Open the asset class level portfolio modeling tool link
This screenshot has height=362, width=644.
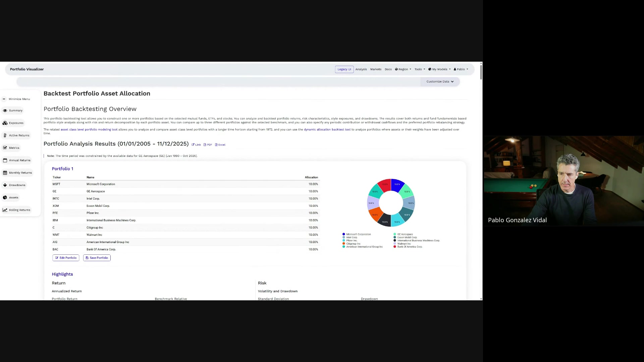(x=89, y=129)
